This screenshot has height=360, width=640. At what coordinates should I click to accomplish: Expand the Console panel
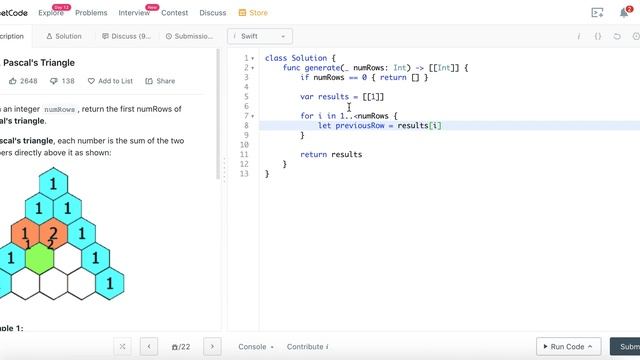point(256,347)
